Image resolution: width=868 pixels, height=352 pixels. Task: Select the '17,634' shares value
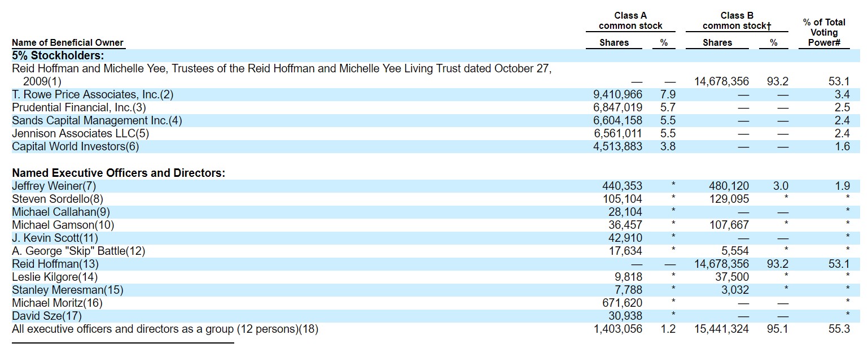pyautogui.click(x=625, y=251)
